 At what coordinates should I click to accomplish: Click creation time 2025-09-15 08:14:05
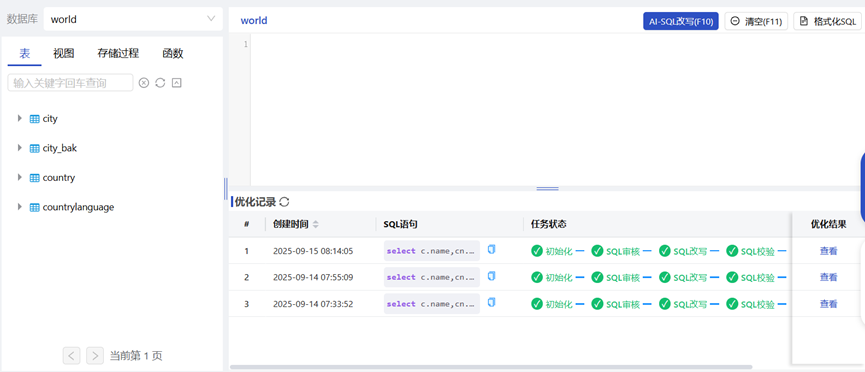[x=313, y=251]
